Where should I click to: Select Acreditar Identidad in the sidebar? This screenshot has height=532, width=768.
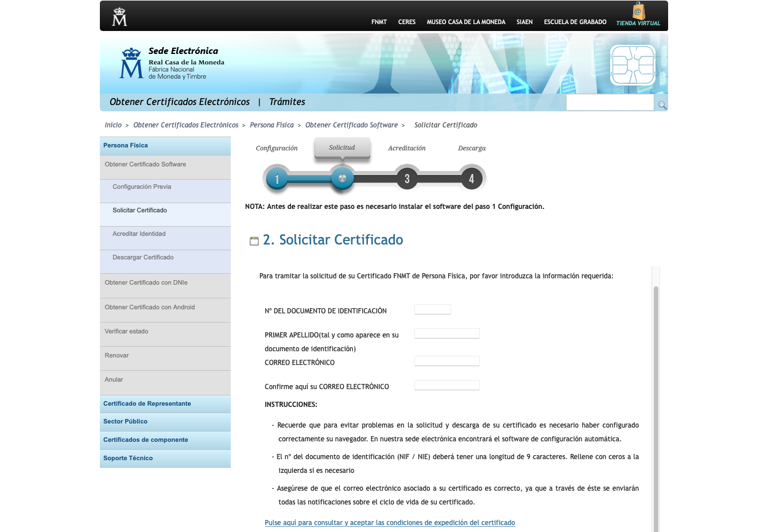(x=165, y=238)
